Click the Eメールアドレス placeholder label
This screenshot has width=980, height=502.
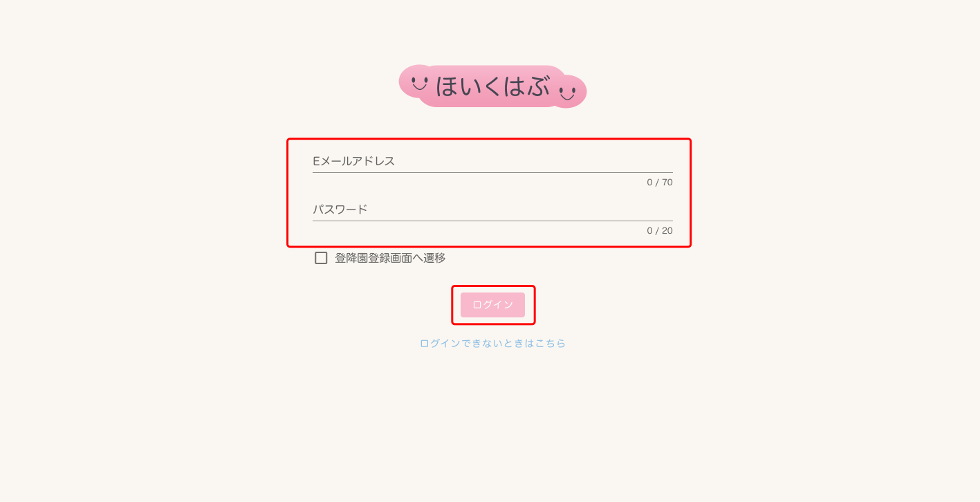point(354,161)
